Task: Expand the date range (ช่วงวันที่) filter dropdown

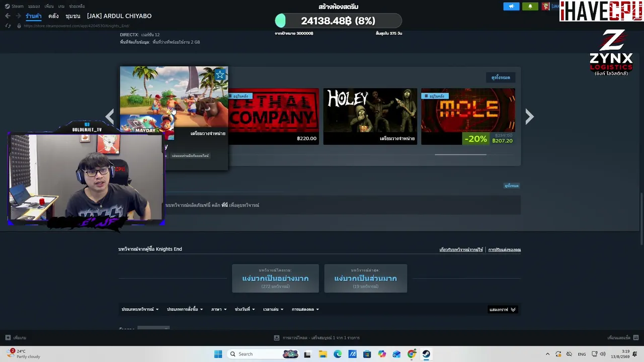Action: 245,309
